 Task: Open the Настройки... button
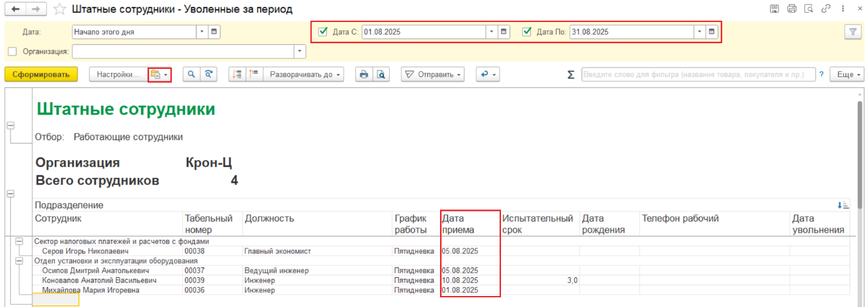pos(118,74)
